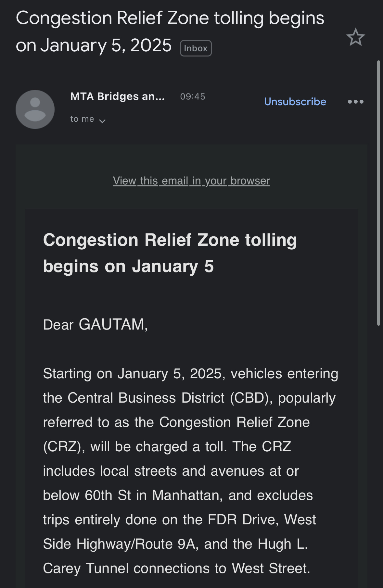Open the three-dot more options menu
383x588 pixels.
(355, 102)
